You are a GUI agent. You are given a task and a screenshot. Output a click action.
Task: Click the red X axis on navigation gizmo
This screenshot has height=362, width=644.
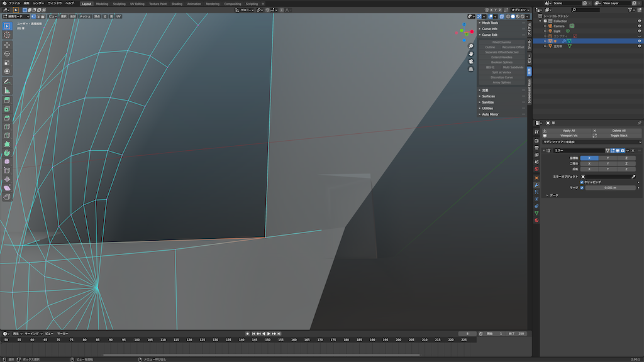[472, 31]
